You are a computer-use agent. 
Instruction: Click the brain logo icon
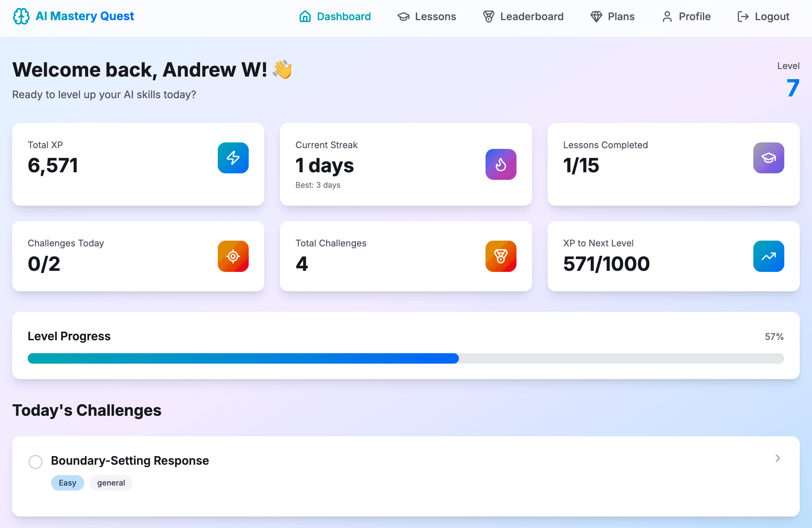(x=21, y=17)
